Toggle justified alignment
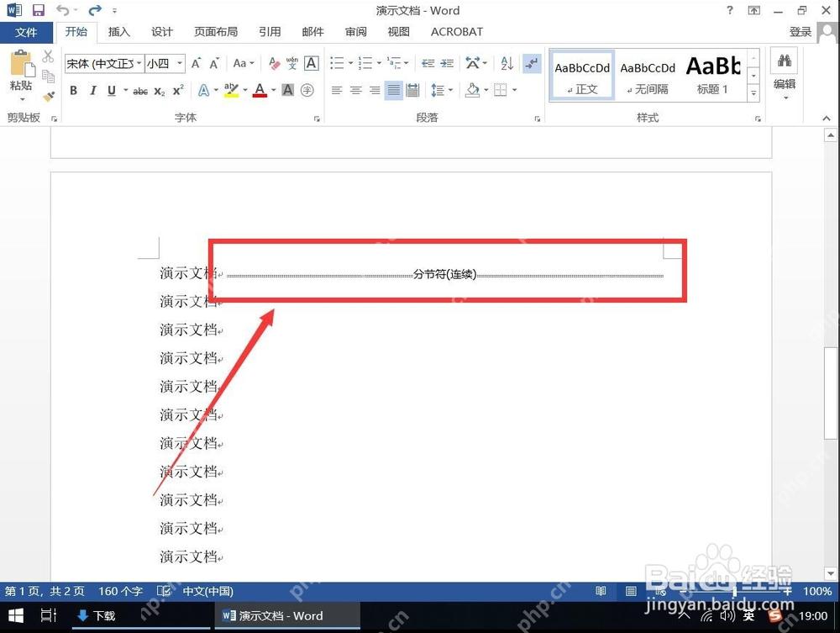The height and width of the screenshot is (633, 840). click(394, 90)
